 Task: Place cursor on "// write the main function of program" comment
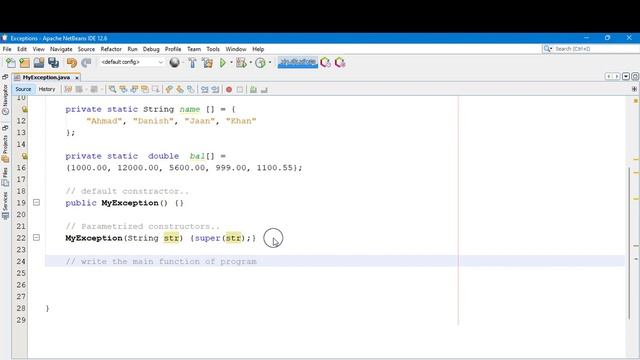[x=161, y=261]
